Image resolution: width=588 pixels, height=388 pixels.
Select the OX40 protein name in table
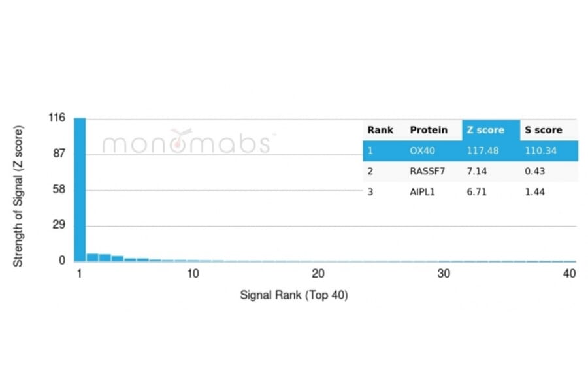click(x=422, y=150)
